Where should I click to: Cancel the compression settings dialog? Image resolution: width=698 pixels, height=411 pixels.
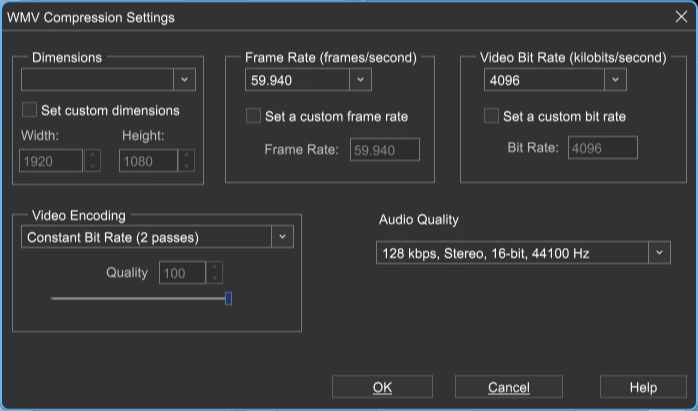[509, 387]
